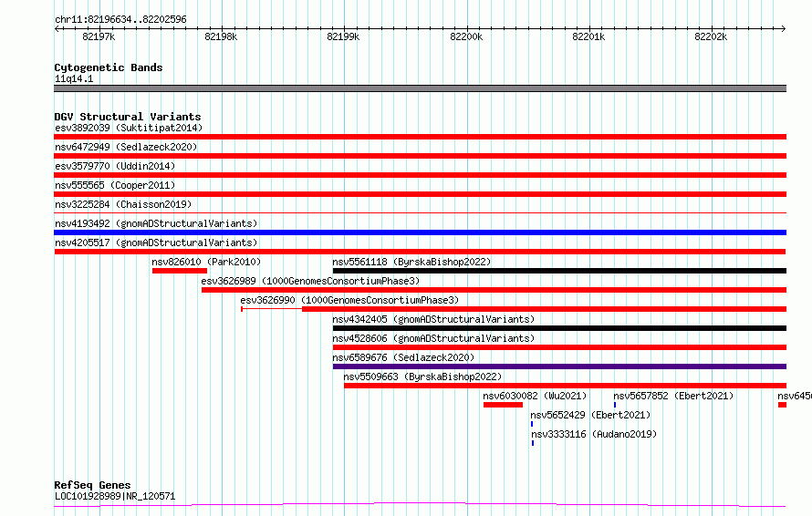Click the Cytogenetic Bands track title
812x516 pixels.
tap(109, 67)
